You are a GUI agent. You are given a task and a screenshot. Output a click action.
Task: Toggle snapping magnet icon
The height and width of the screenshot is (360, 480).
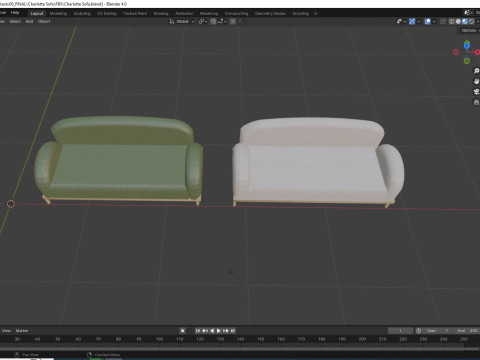click(213, 21)
